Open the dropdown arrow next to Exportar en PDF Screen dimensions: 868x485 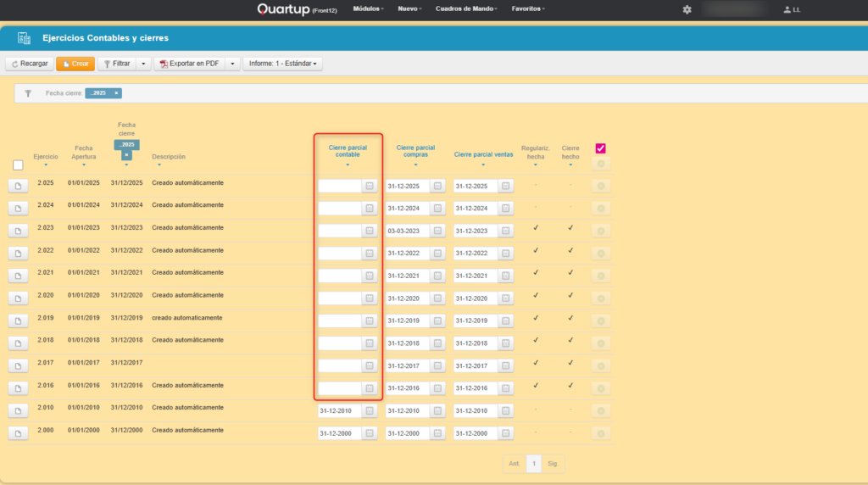tap(232, 64)
